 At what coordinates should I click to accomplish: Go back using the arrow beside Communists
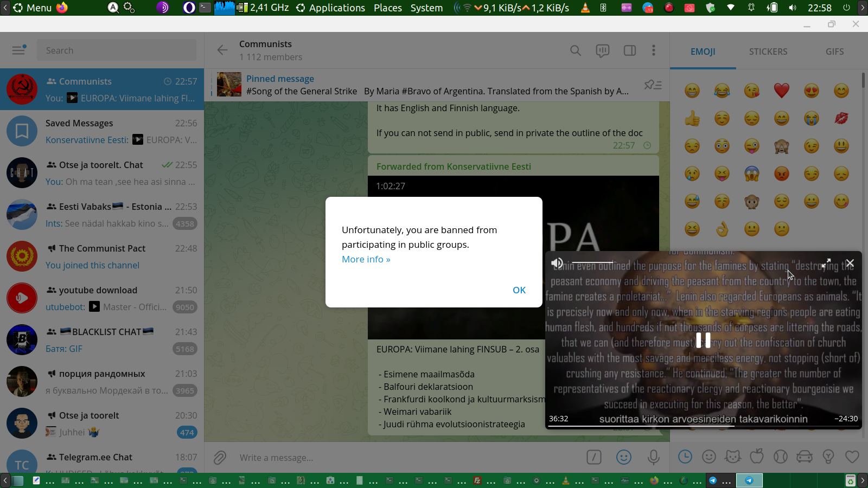point(222,50)
